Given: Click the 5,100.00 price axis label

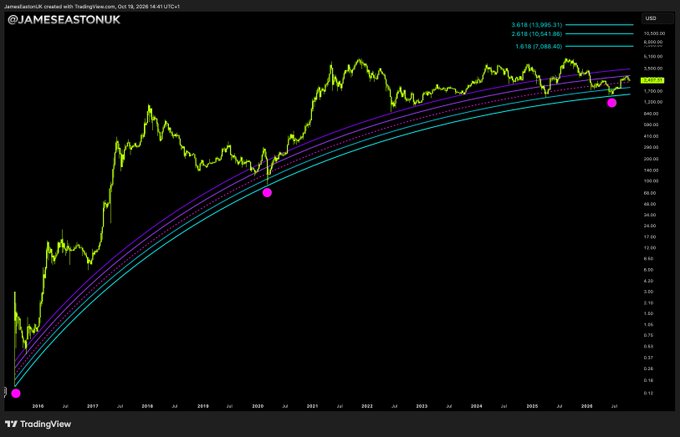Looking at the screenshot, I should click(654, 56).
